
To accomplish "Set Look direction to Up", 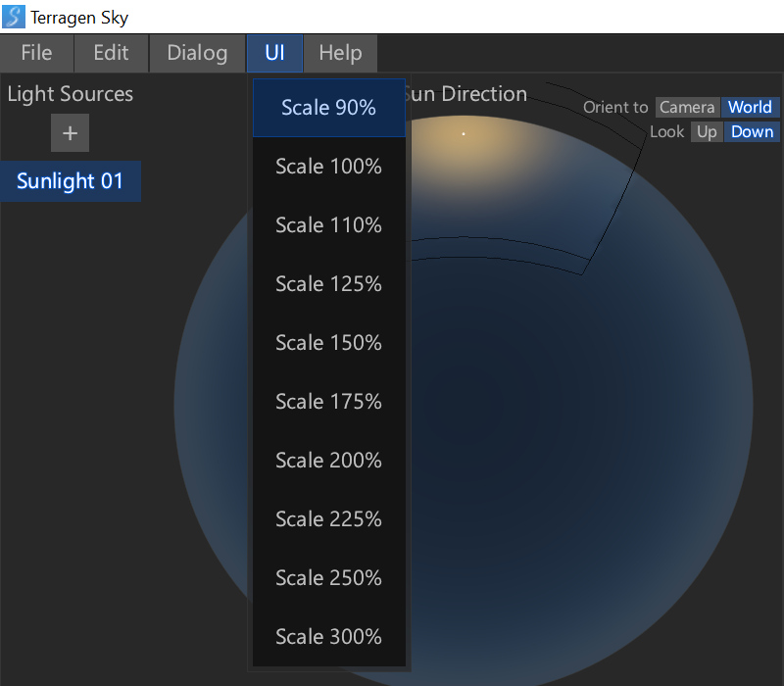I will coord(707,132).
